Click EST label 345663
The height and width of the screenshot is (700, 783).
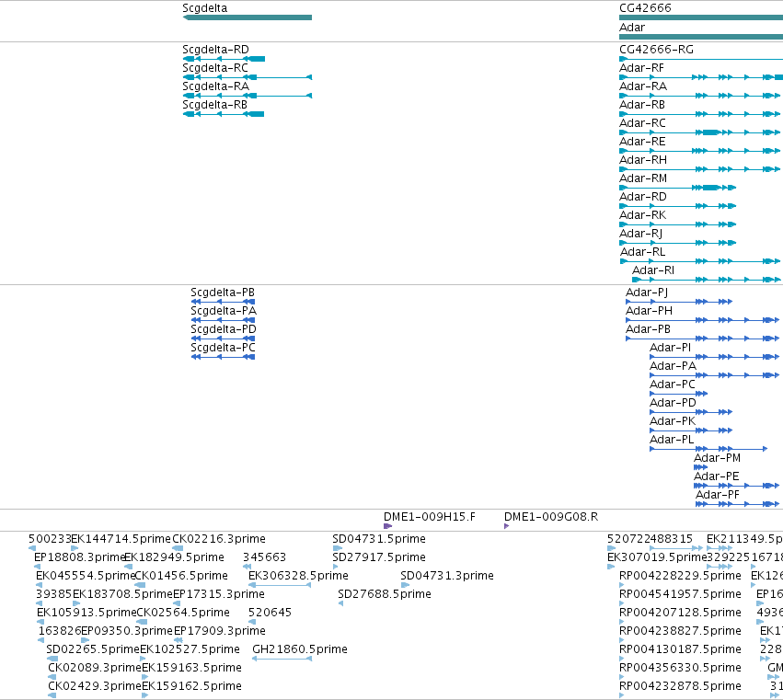tap(264, 557)
